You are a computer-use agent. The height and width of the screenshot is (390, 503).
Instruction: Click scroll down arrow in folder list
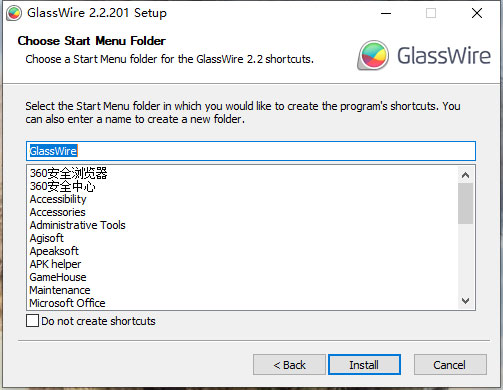(466, 300)
